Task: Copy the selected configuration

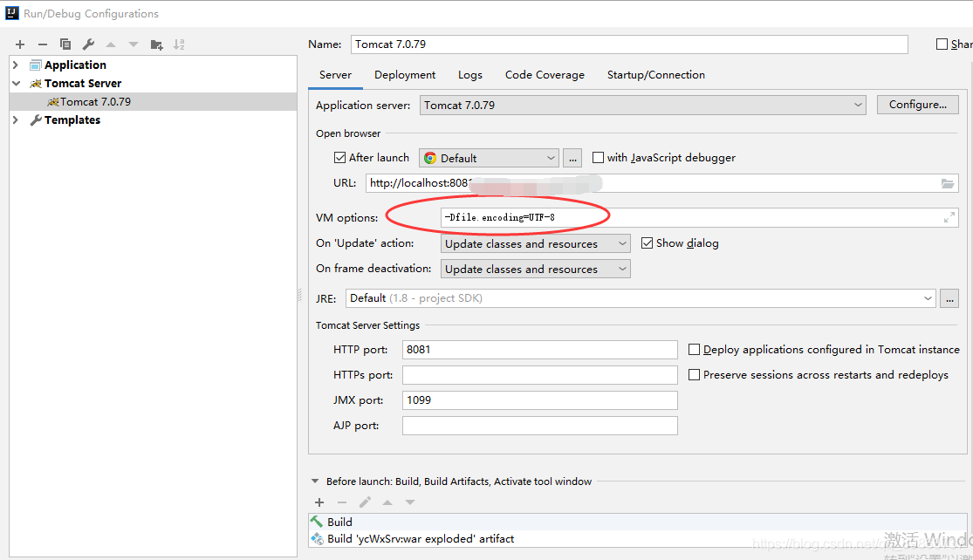Action: pyautogui.click(x=65, y=44)
